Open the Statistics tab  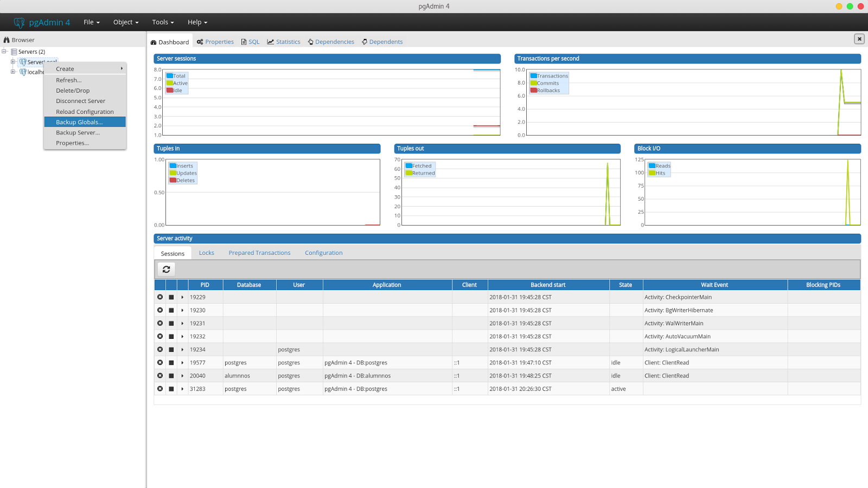[284, 42]
